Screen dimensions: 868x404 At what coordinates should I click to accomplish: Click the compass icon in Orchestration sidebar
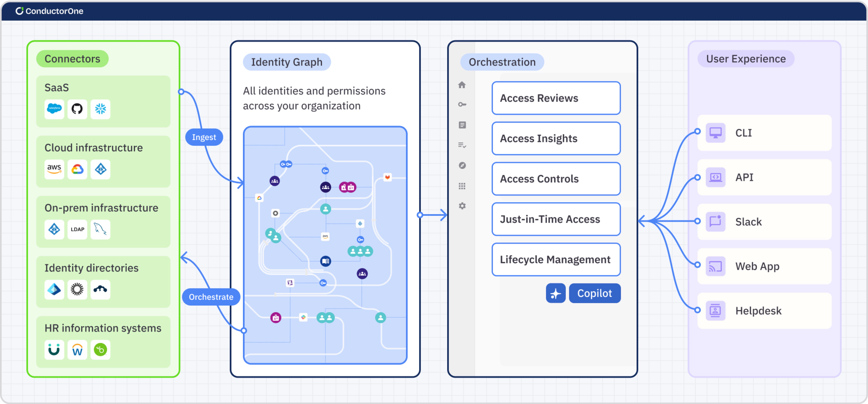click(x=462, y=165)
